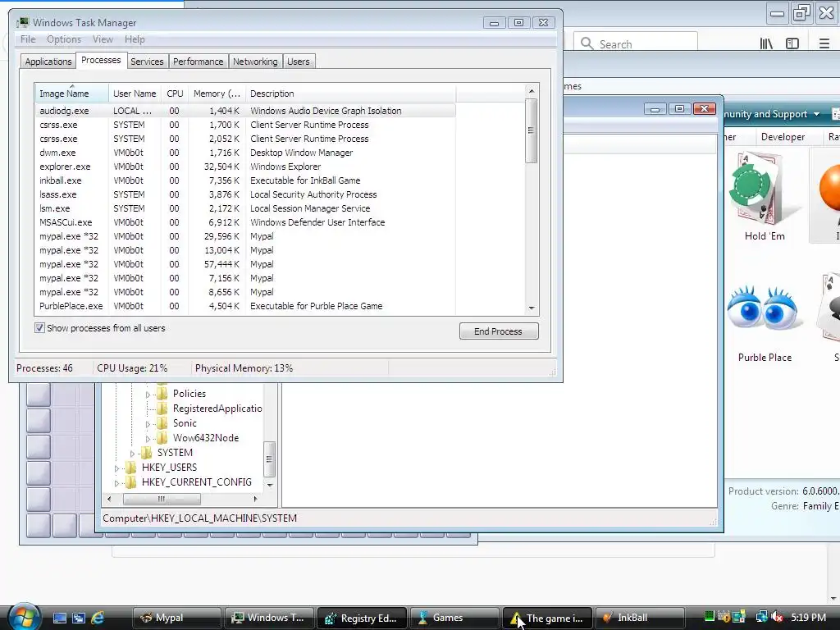Expand Sonic key in Registry Editor

[x=148, y=424]
